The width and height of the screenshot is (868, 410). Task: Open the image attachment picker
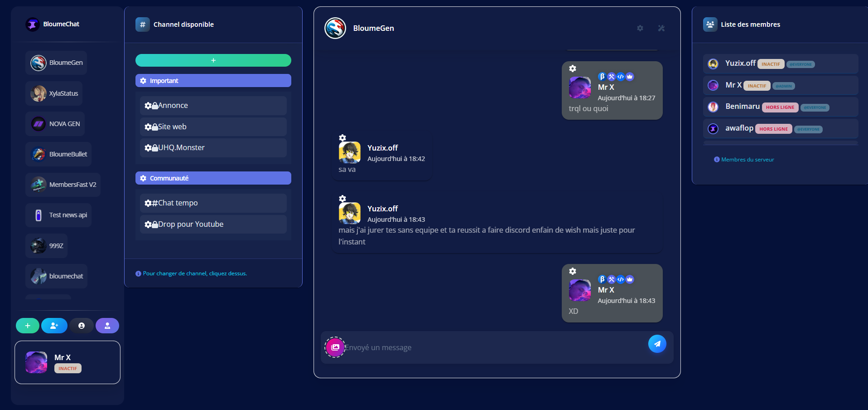(334, 347)
